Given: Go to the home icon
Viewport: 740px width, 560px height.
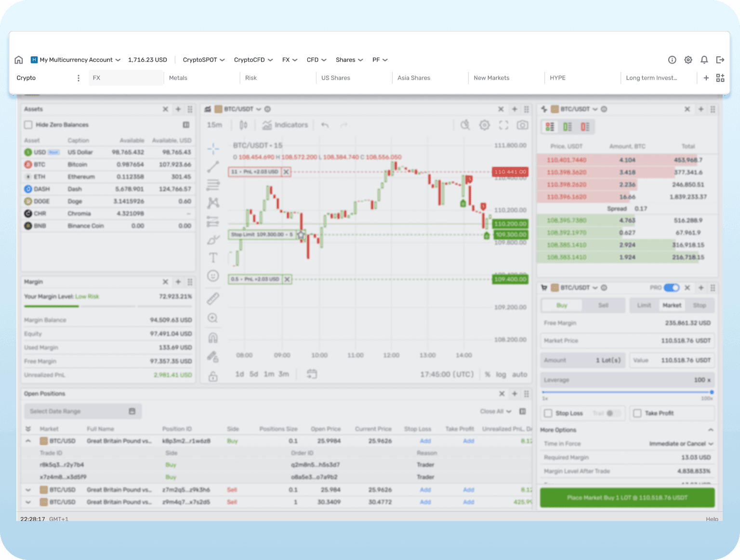Looking at the screenshot, I should pyautogui.click(x=19, y=60).
